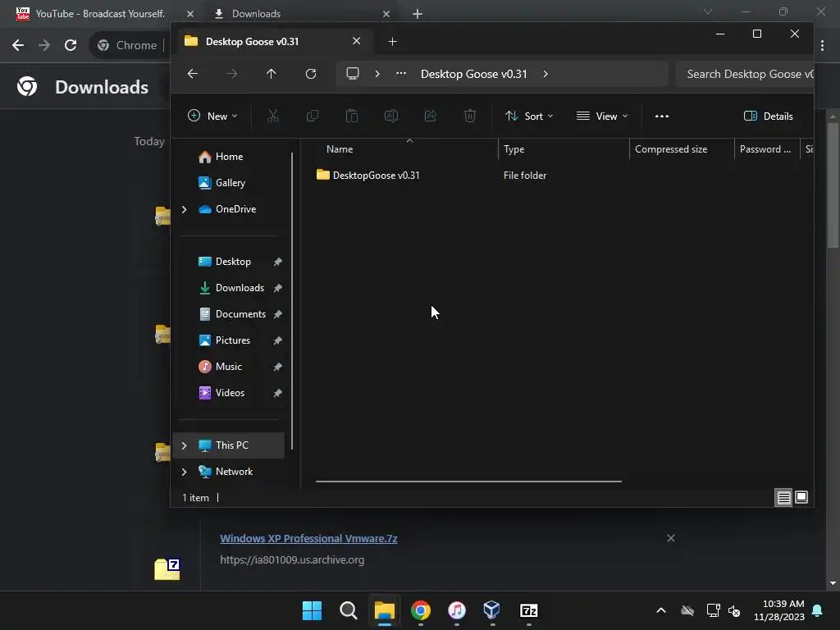The image size is (840, 630).
Task: Open the See more ellipsis menu
Action: [662, 116]
